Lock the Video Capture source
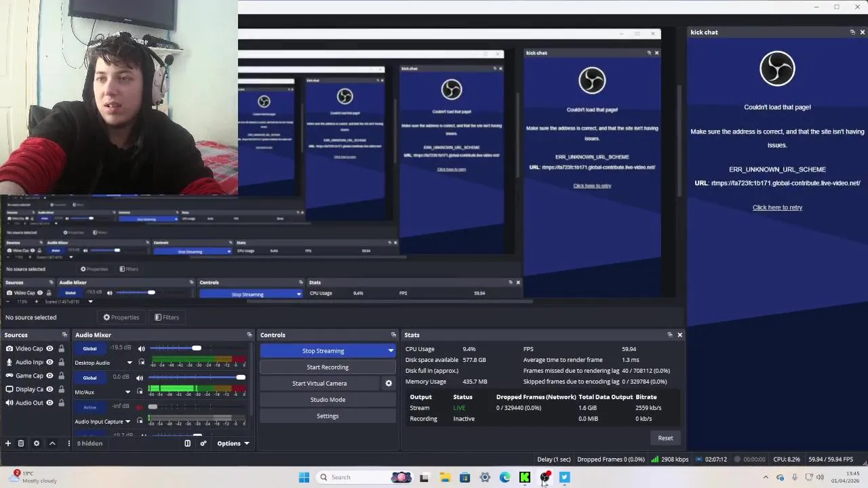Image resolution: width=868 pixels, height=488 pixels. click(x=61, y=348)
